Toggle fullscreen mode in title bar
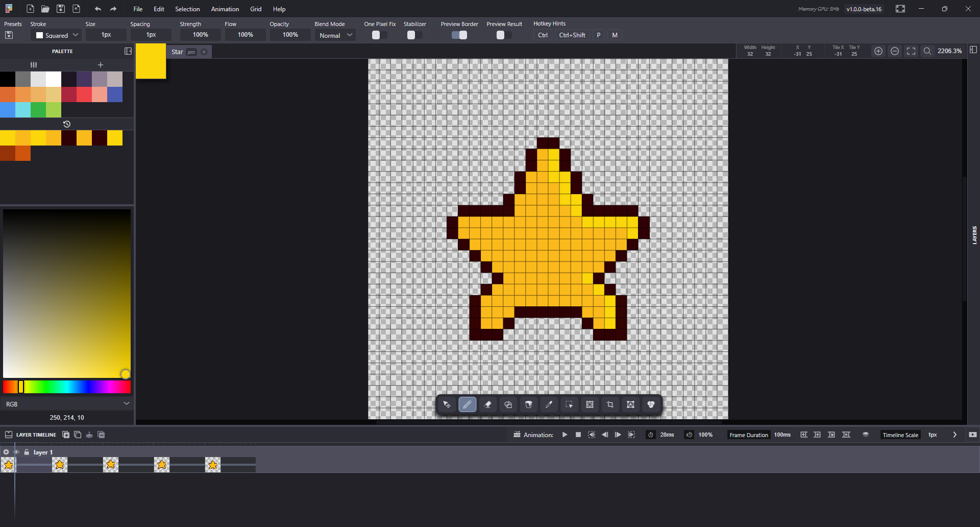980x527 pixels. coord(900,9)
